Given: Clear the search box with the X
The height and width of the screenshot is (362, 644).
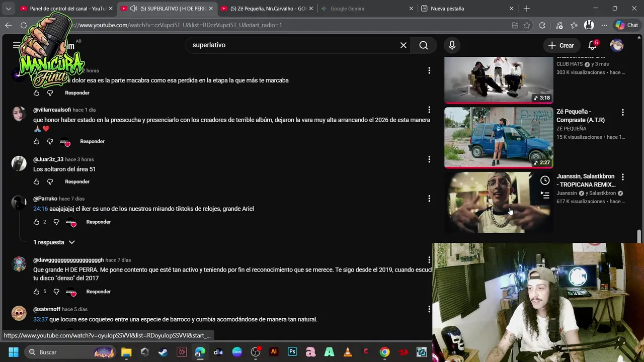Looking at the screenshot, I should click(x=403, y=45).
